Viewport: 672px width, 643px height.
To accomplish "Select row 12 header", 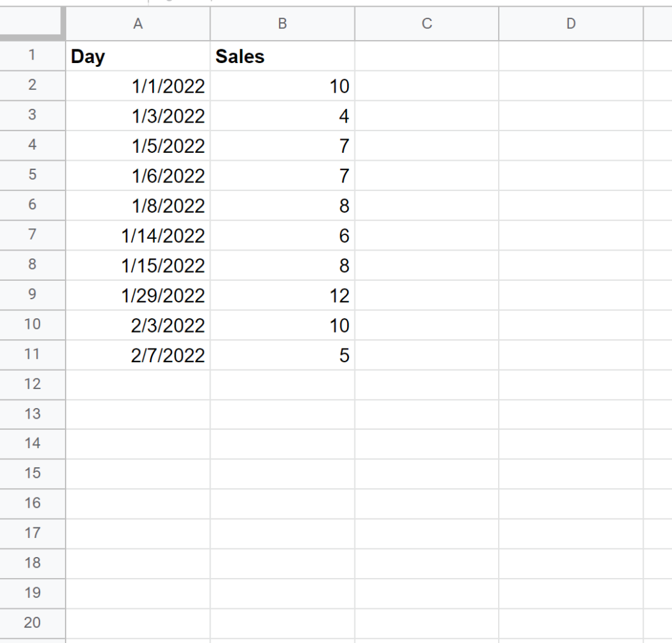I will click(33, 384).
